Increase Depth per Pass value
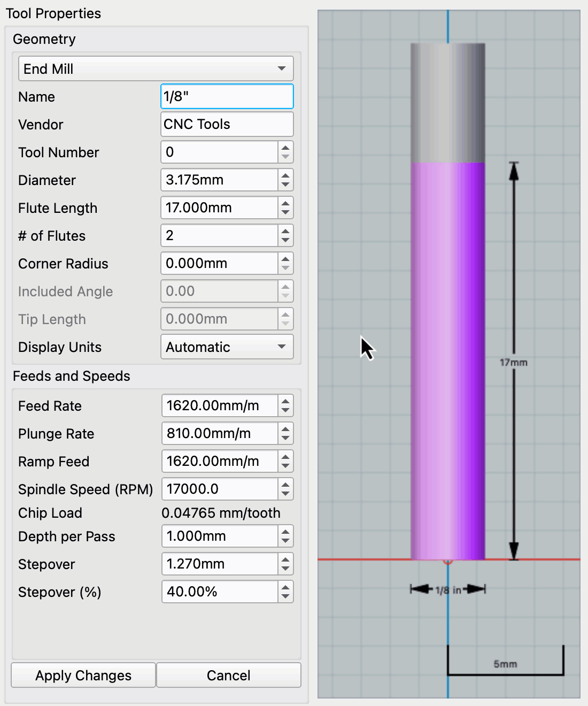 point(285,532)
